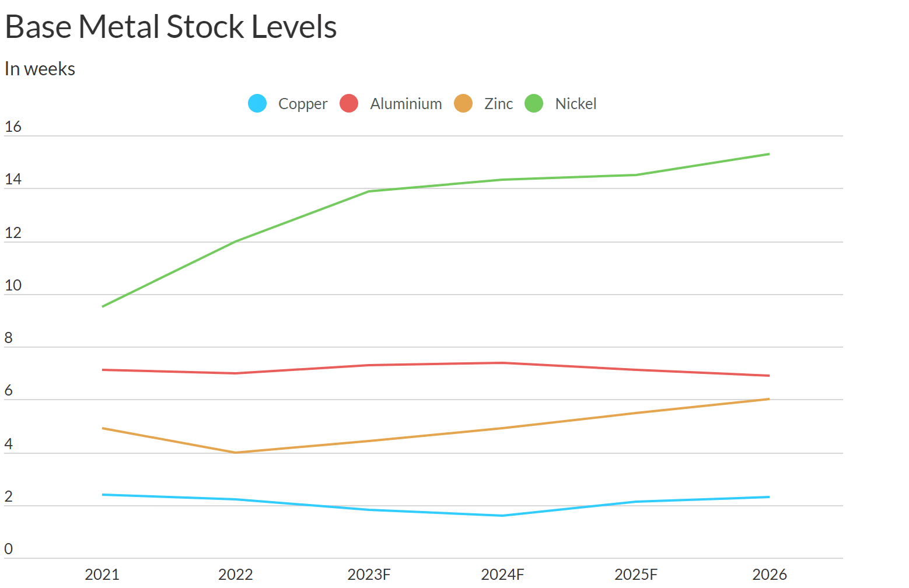This screenshot has height=588, width=909.
Task: Click the Base Metal Stock Levels title
Action: 171,27
